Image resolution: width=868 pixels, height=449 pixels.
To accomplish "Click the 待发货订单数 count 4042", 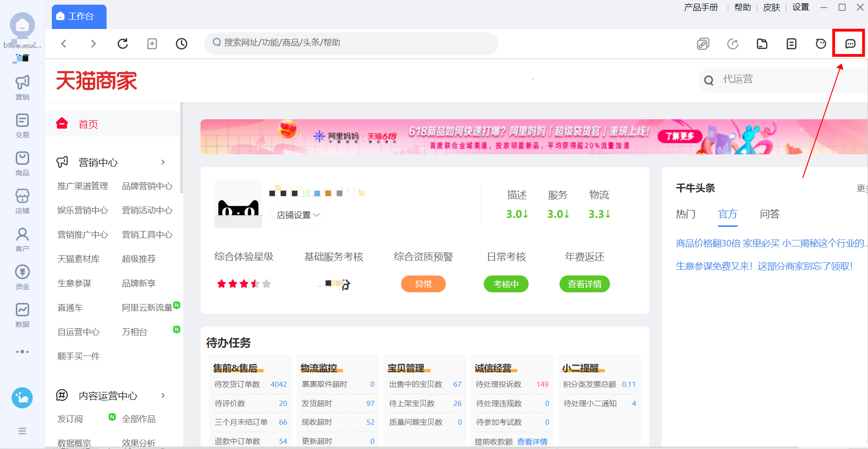I will click(x=279, y=384).
